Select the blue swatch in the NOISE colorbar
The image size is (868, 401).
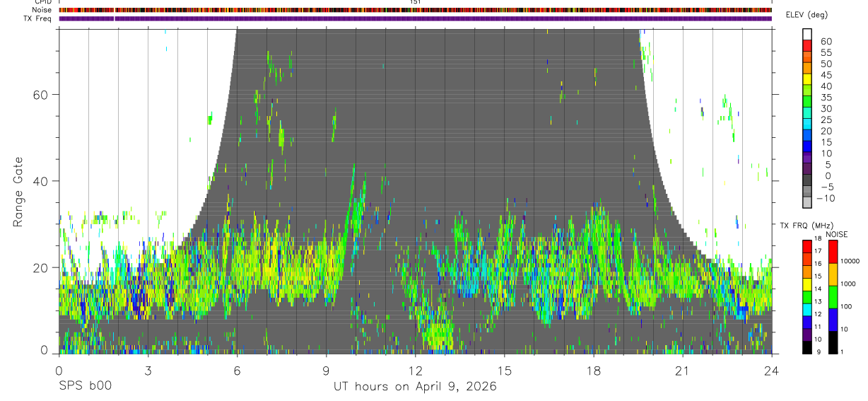click(833, 319)
